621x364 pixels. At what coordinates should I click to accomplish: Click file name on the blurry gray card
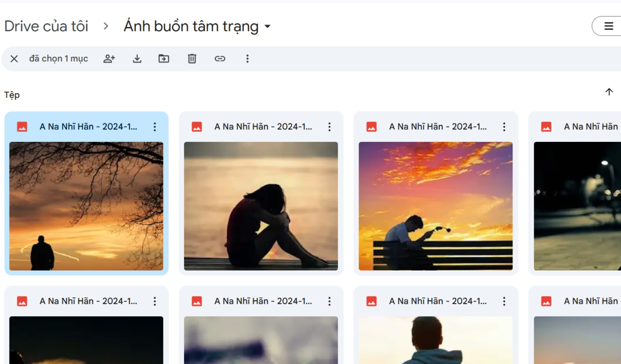tap(263, 302)
